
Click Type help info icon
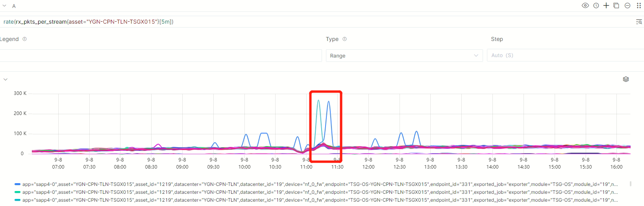[344, 39]
